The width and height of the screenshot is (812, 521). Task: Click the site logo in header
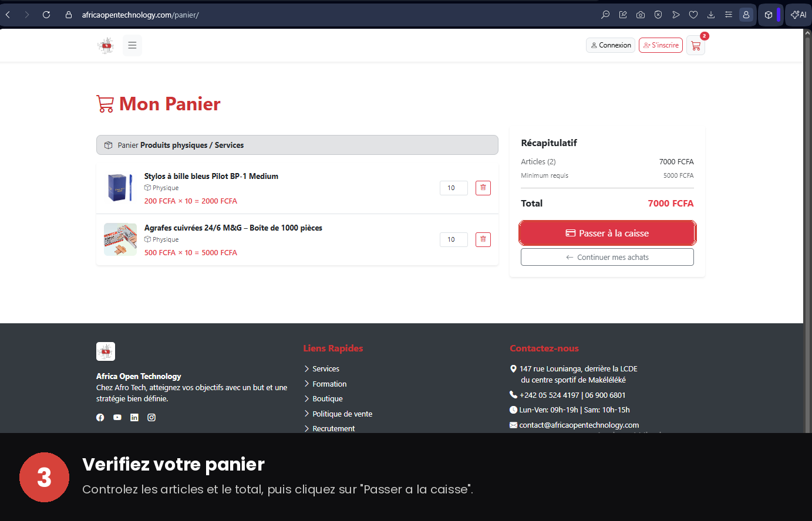(x=106, y=45)
